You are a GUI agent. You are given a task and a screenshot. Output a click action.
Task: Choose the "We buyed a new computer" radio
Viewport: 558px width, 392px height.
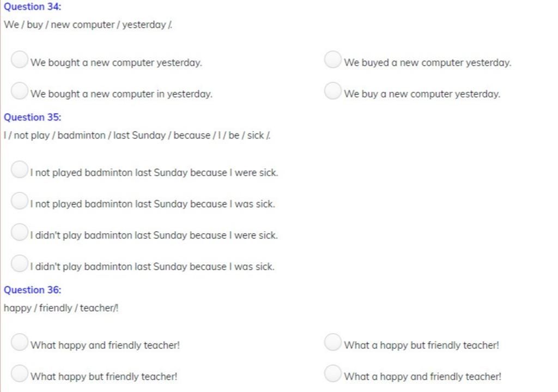332,59
